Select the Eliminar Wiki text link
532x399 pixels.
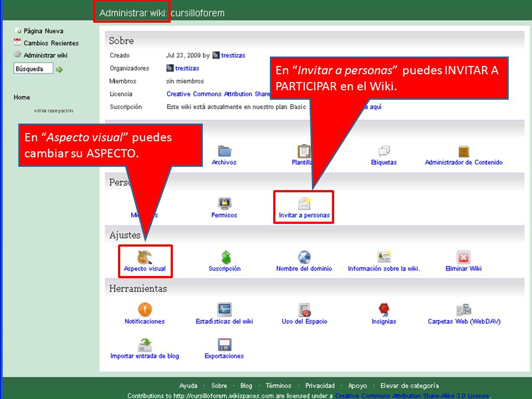(463, 268)
